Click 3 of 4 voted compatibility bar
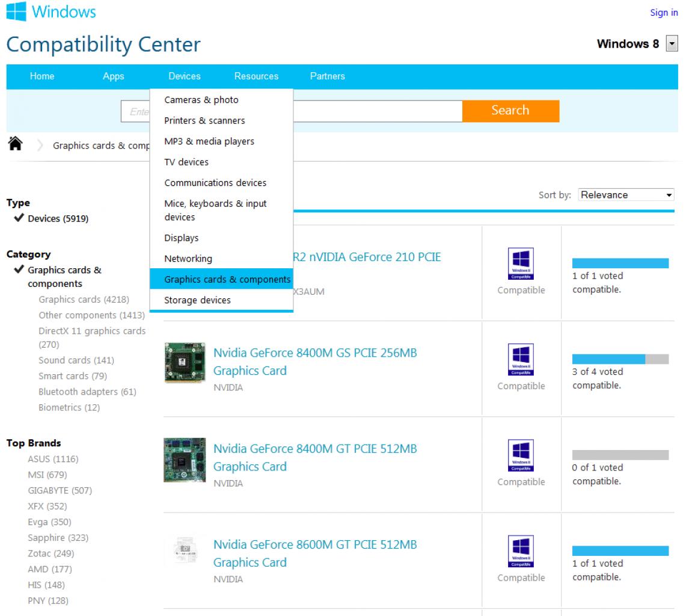Image resolution: width=686 pixels, height=616 pixels. click(x=620, y=359)
